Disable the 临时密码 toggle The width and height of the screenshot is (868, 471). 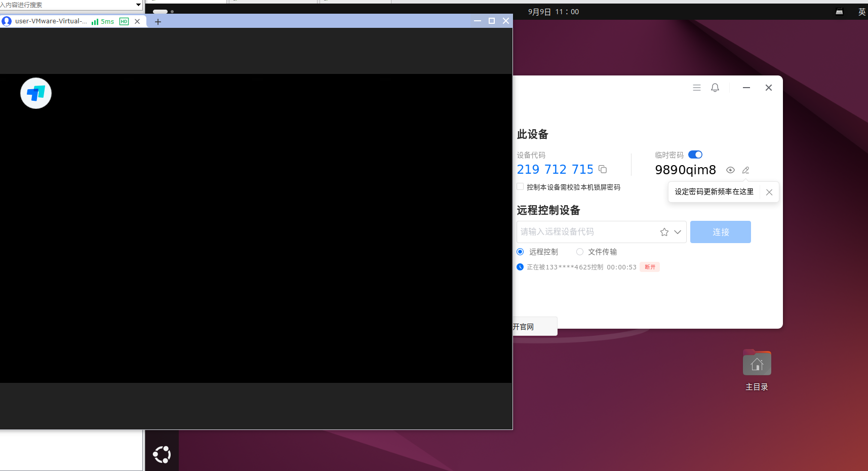point(694,154)
